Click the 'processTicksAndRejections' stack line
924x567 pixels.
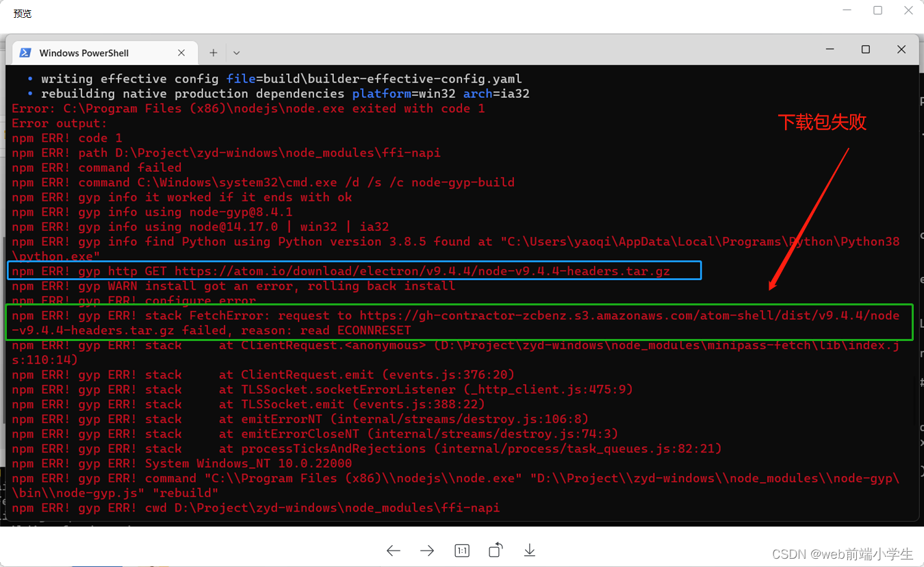coord(367,449)
